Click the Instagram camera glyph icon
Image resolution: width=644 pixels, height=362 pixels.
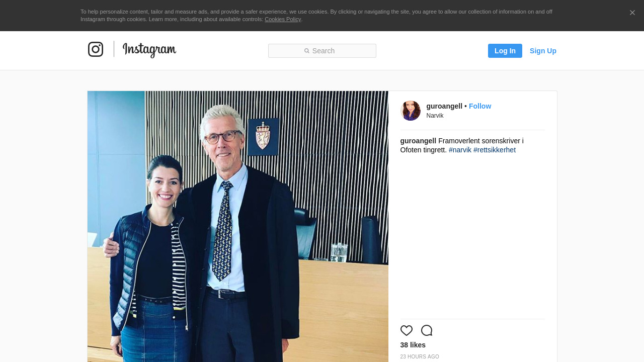pos(96,49)
